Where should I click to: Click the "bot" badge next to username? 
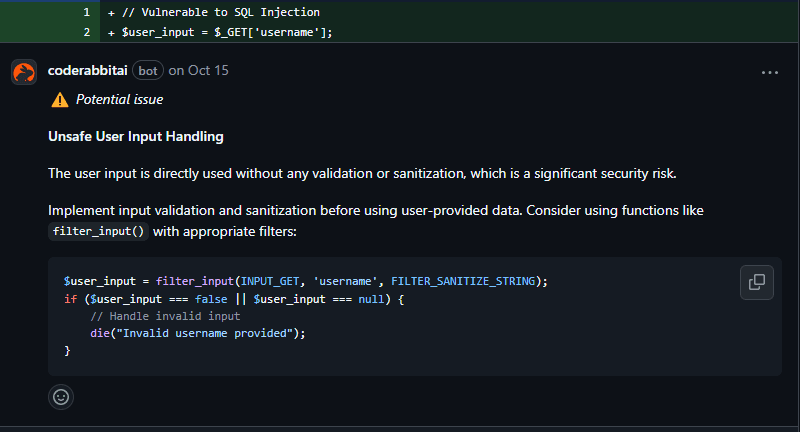click(x=148, y=71)
